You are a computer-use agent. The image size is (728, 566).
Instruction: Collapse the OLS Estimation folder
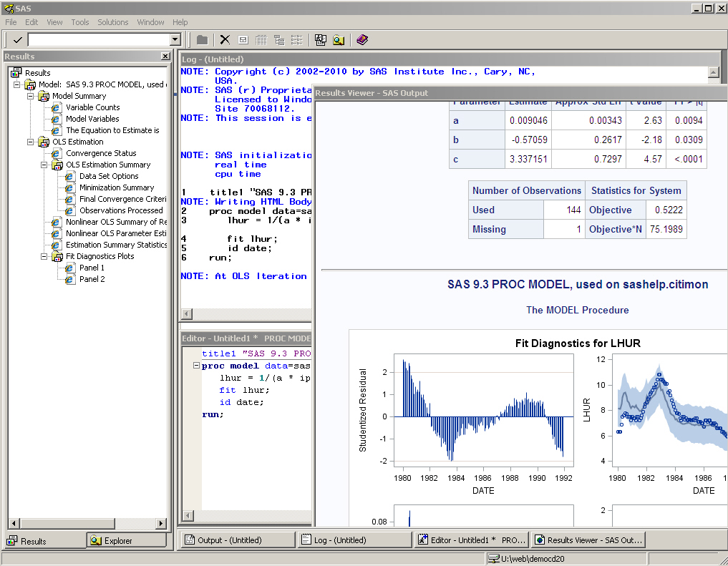[x=30, y=142]
